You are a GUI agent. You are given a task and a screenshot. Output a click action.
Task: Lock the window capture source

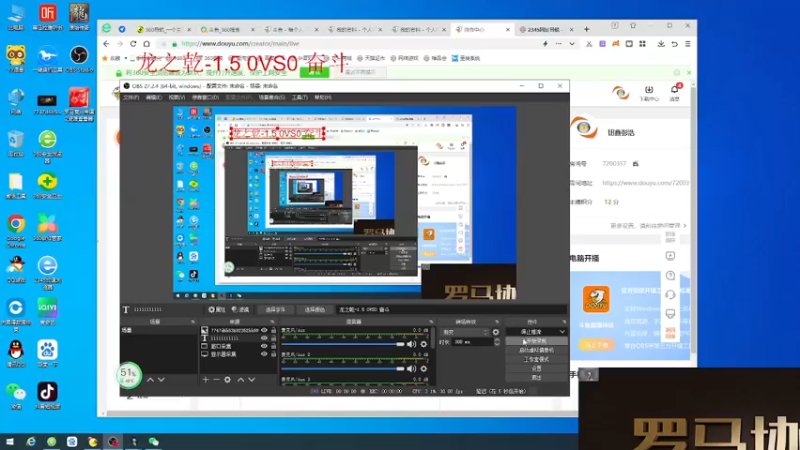tap(273, 346)
